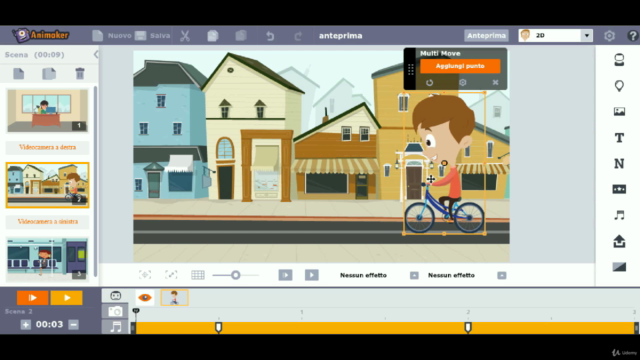Screen dimensions: 640x360
Task: Click the anteprima project title
Action: coord(340,36)
